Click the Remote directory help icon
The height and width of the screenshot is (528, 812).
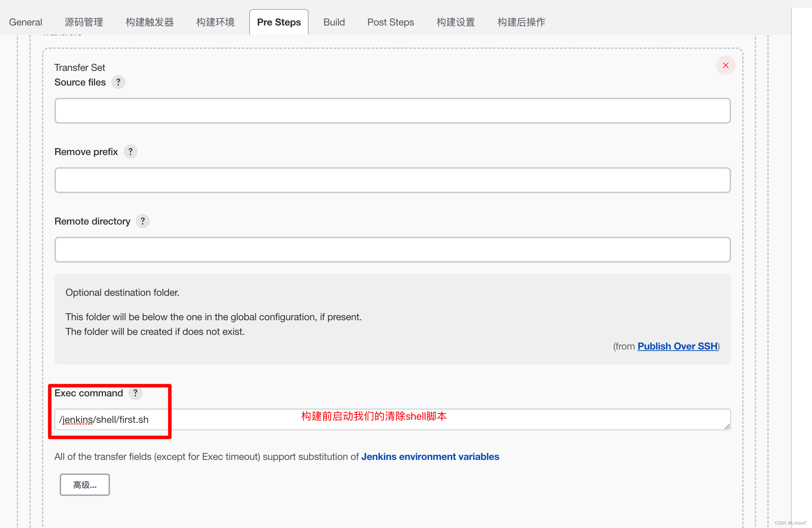pos(143,221)
